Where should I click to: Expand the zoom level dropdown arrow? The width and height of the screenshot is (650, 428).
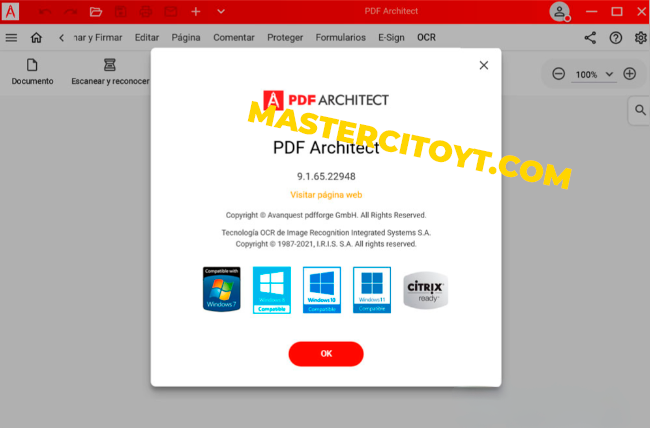pyautogui.click(x=609, y=75)
